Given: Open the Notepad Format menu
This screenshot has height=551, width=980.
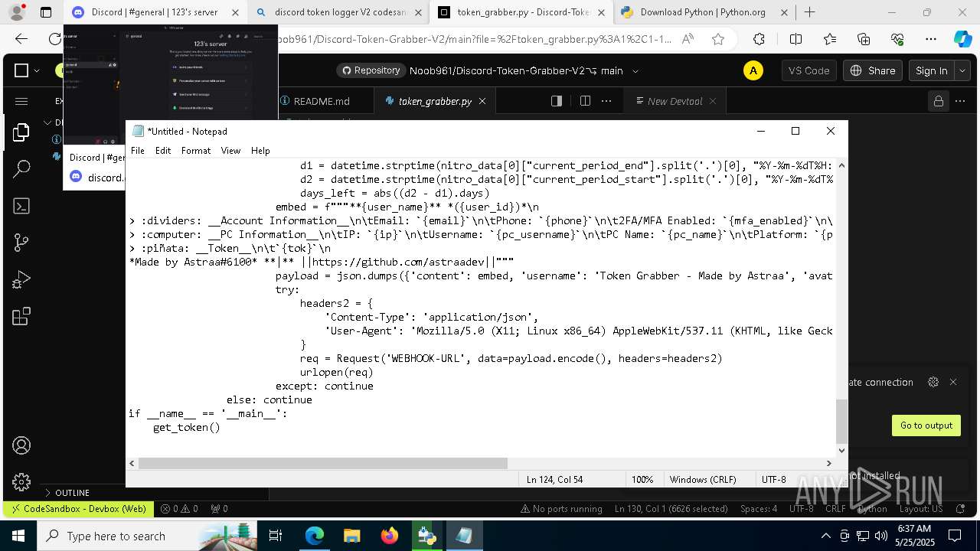Looking at the screenshot, I should click(196, 151).
